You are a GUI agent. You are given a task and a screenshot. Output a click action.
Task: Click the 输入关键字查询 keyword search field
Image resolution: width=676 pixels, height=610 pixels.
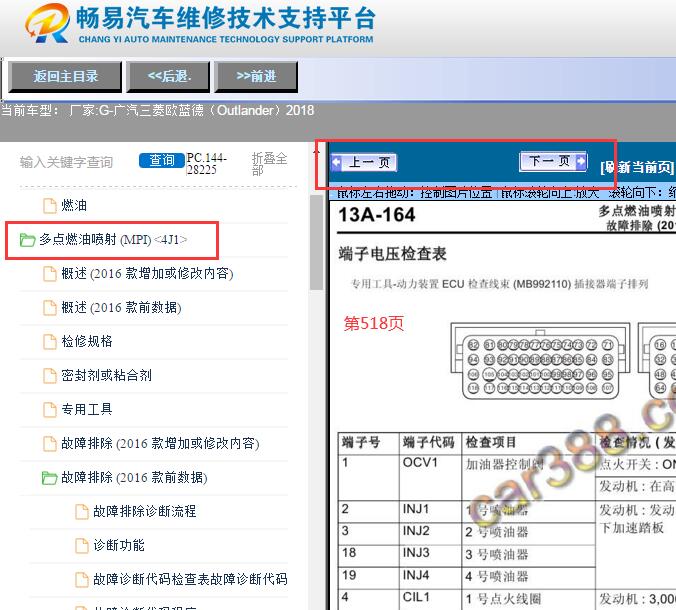pos(66,162)
